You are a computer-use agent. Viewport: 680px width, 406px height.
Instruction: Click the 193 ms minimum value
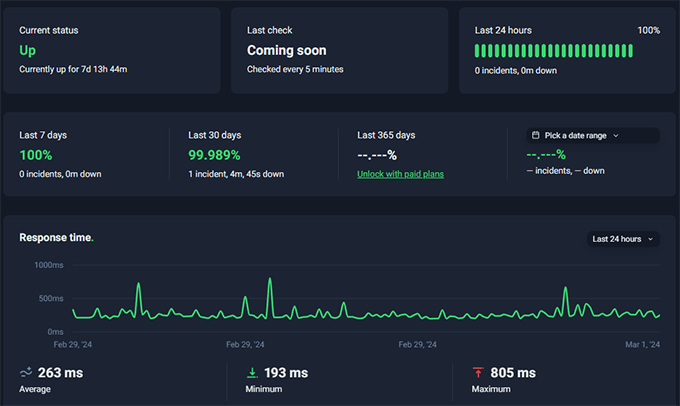[x=285, y=373]
